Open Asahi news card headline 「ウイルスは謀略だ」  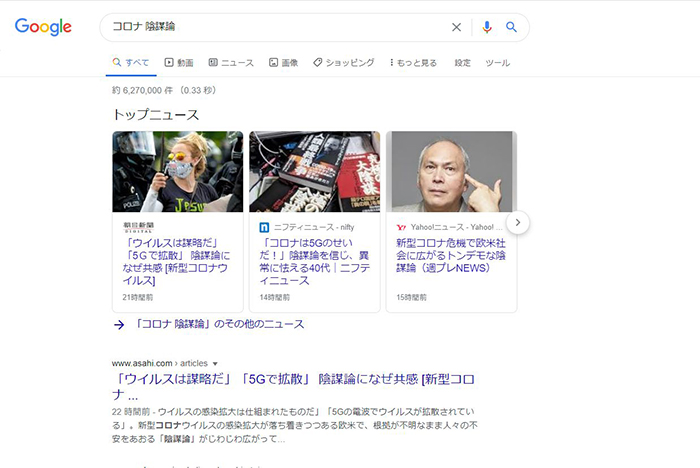click(176, 262)
